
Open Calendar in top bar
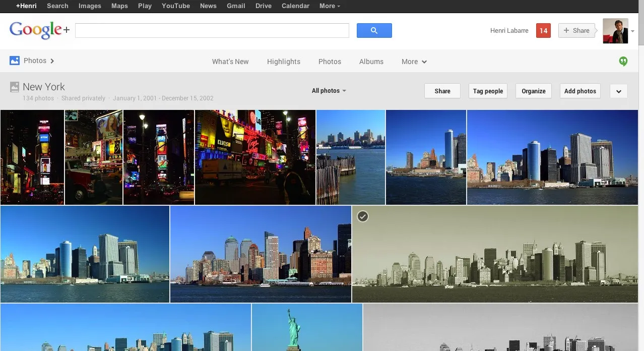(x=295, y=6)
